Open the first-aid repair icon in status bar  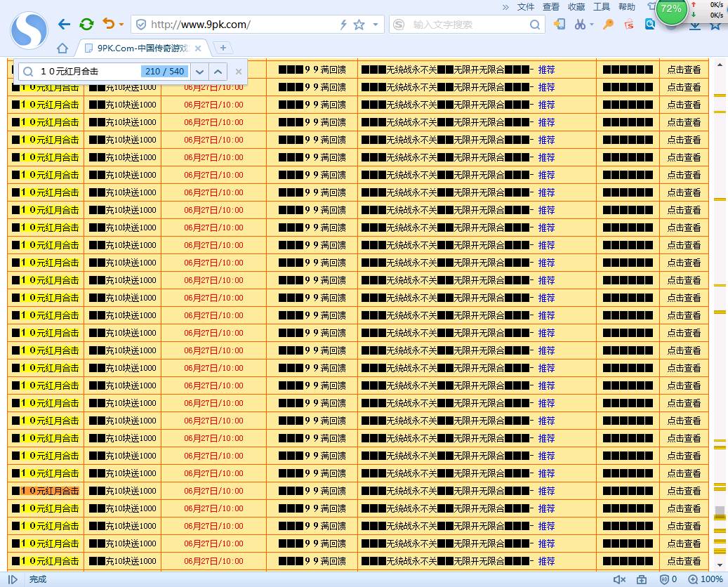pos(642,579)
